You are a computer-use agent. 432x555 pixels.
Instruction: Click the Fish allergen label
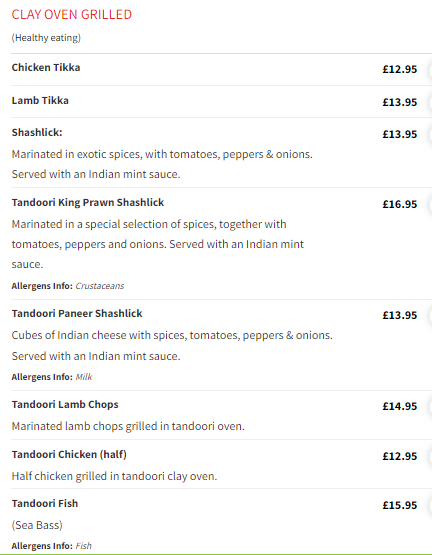(x=84, y=546)
